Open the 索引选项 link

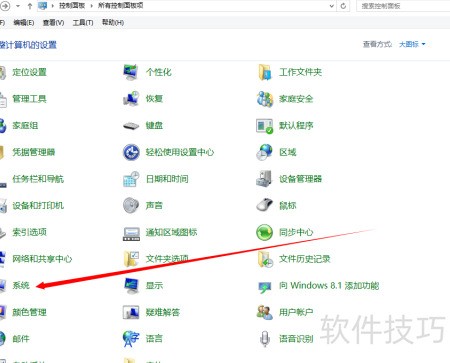[29, 232]
